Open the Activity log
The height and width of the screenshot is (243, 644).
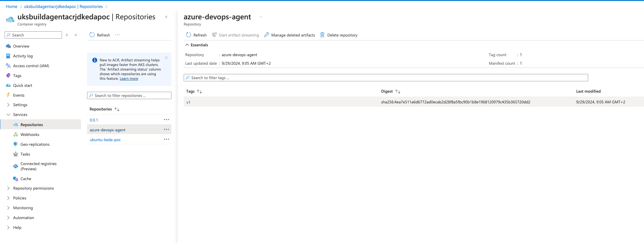pos(23,56)
